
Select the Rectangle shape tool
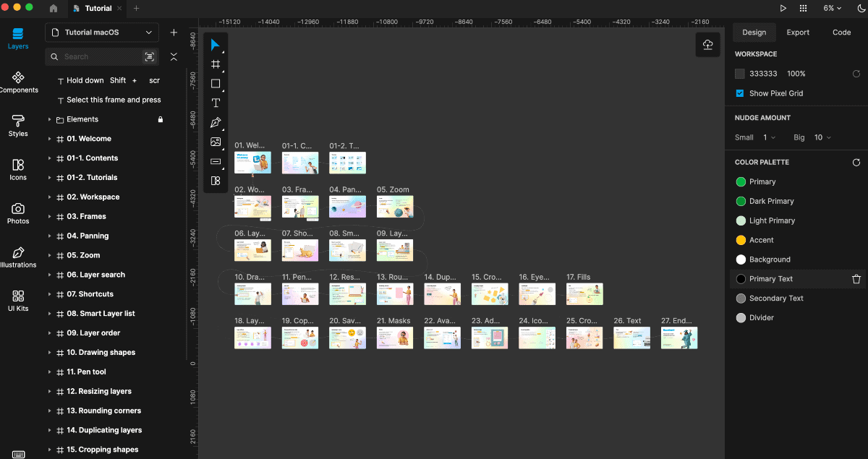click(x=216, y=84)
